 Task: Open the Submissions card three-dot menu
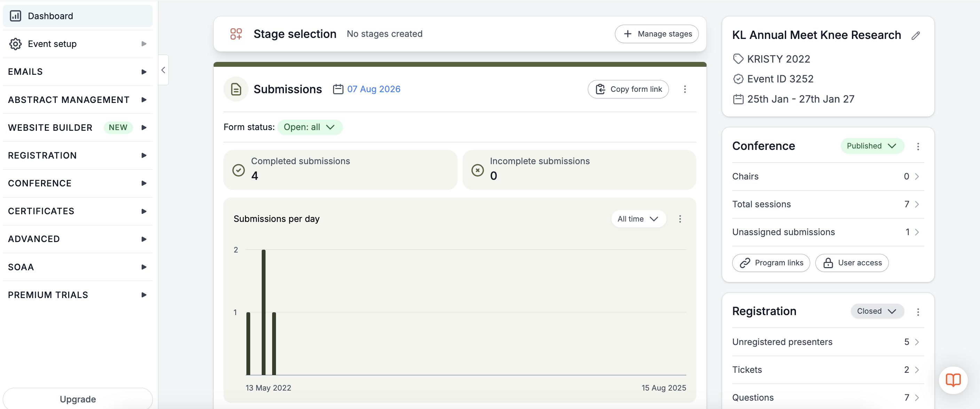pyautogui.click(x=685, y=89)
